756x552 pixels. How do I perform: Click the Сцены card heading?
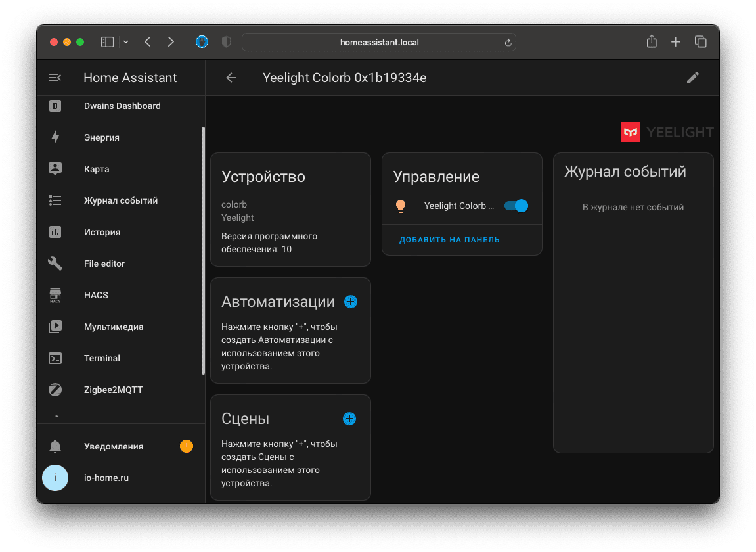tap(245, 419)
